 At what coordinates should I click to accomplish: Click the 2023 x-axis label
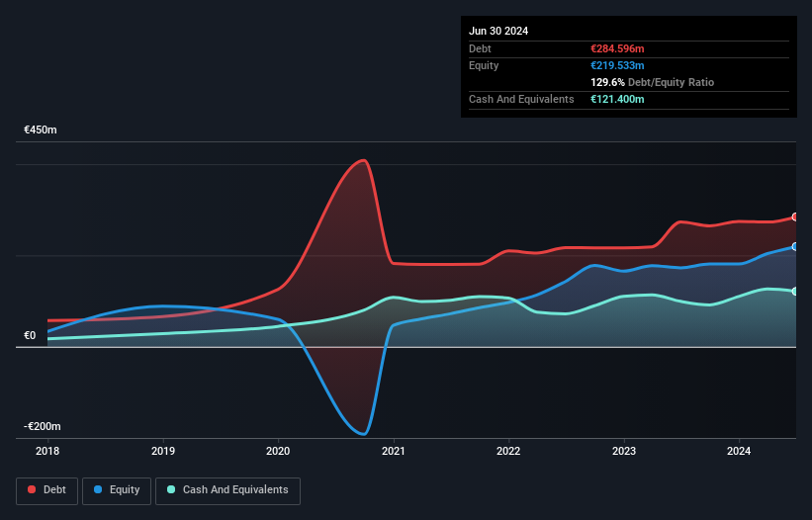(624, 451)
